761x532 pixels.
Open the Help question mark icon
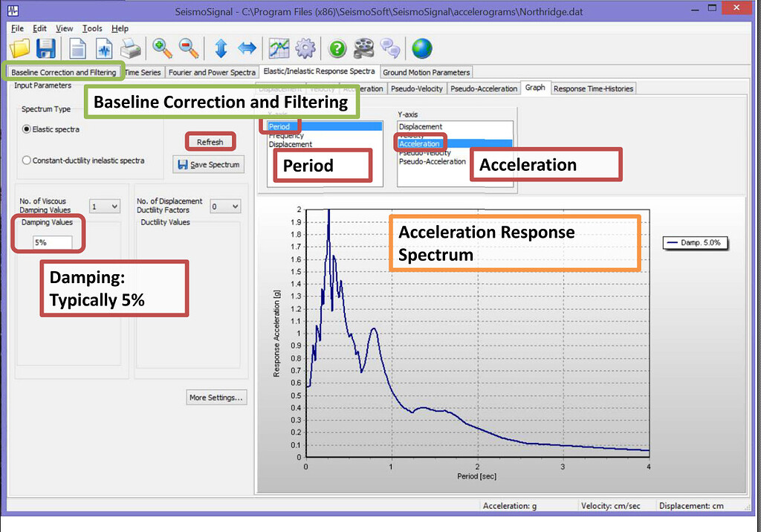pyautogui.click(x=337, y=48)
